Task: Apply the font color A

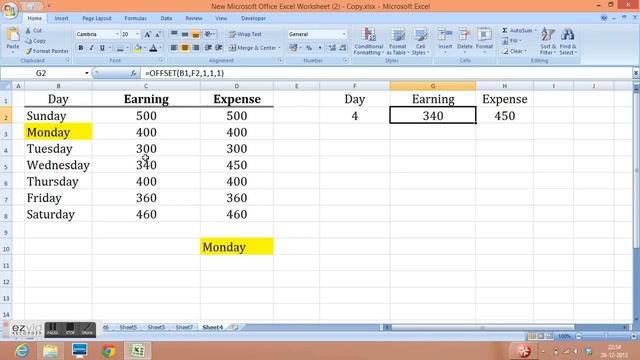Action: [x=153, y=48]
